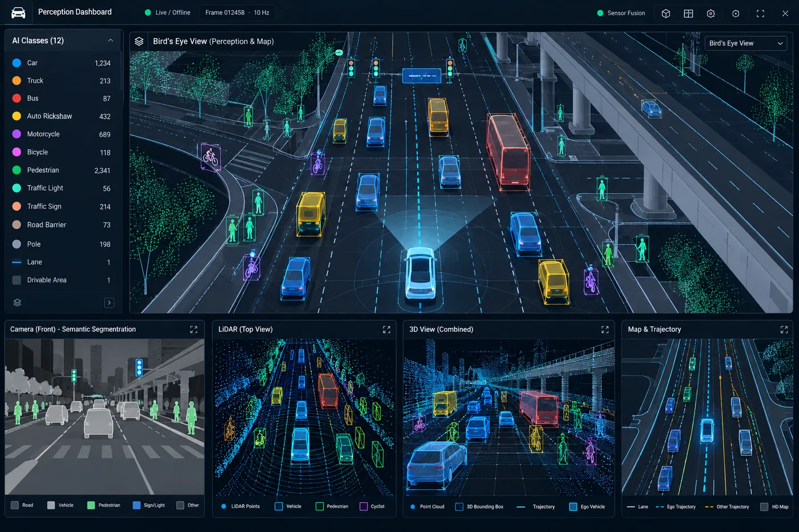The image size is (799, 532).
Task: Click the Bicycle magenta color swatch
Action: click(x=17, y=152)
